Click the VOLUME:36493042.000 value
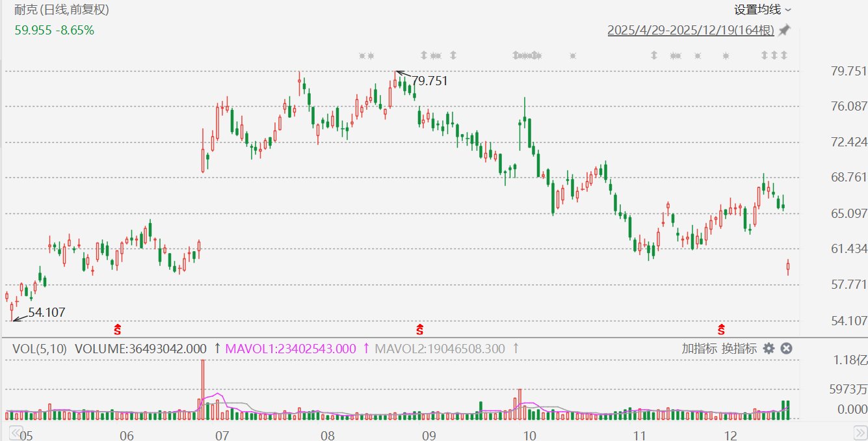Image resolution: width=868 pixels, height=441 pixels. pos(140,349)
